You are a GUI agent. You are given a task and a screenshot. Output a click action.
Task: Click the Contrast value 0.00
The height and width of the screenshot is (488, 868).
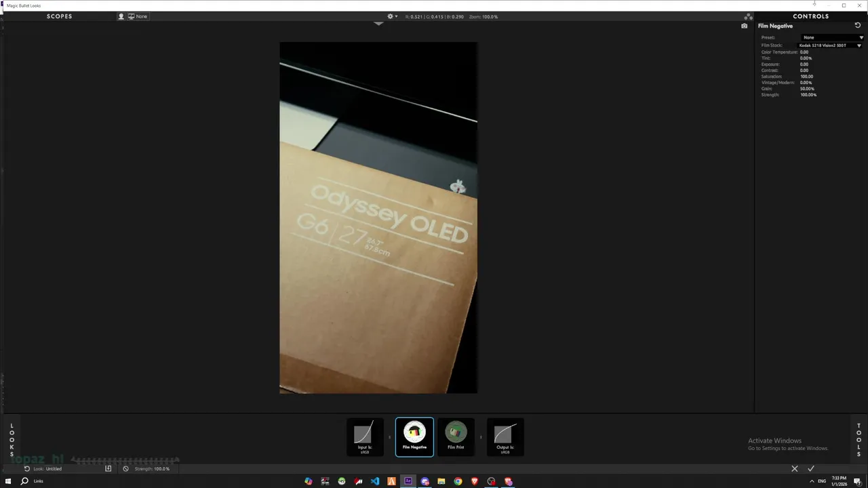tap(804, 70)
